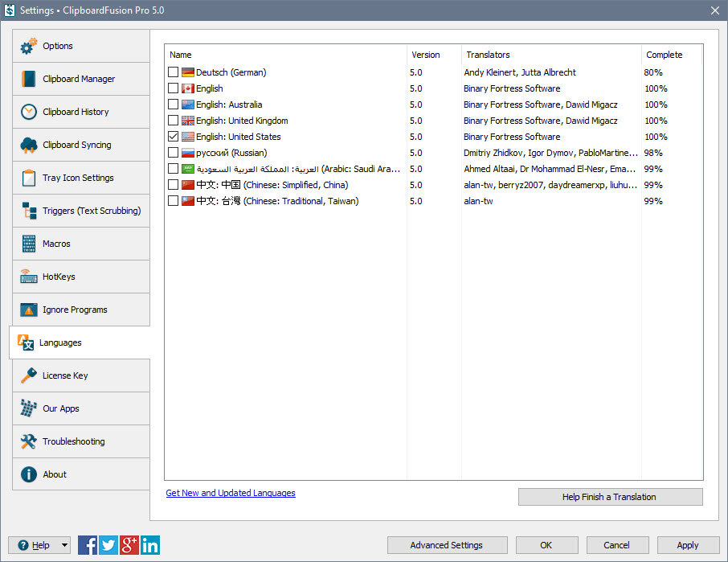Expand the Help button dropdown arrow

coord(64,545)
